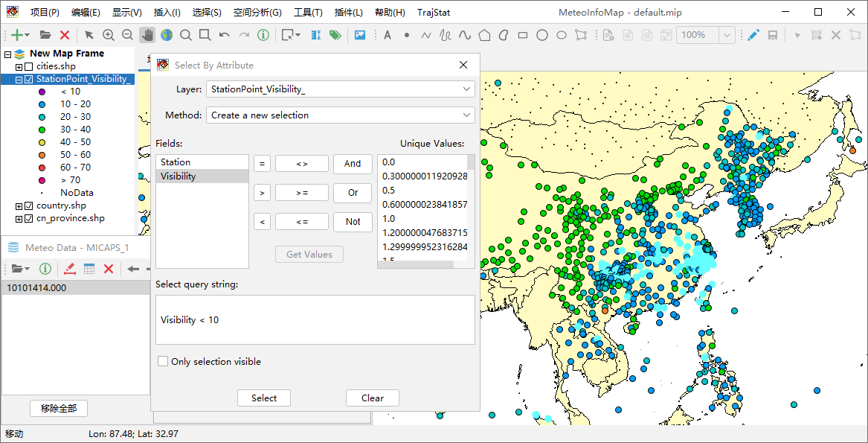Click the full extent globe icon
This screenshot has width=868, height=443.
167,35
